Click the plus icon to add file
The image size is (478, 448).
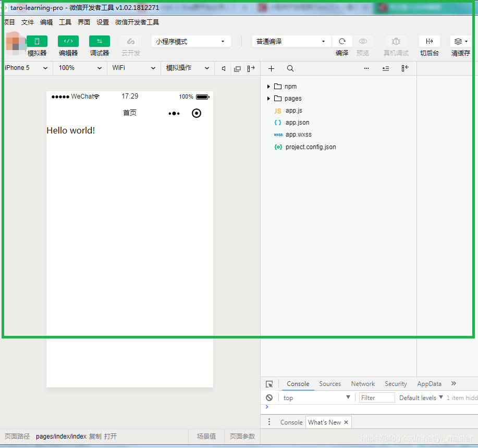(271, 69)
